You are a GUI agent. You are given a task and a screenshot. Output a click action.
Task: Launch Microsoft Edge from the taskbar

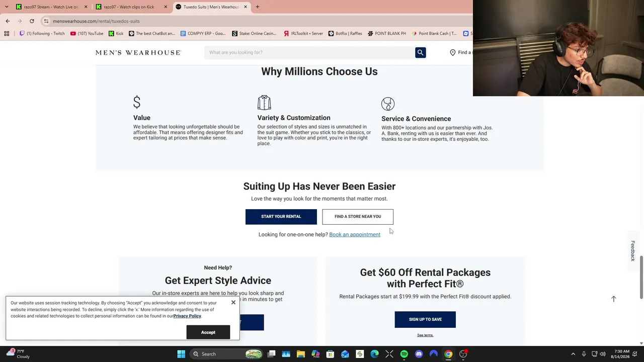click(374, 354)
